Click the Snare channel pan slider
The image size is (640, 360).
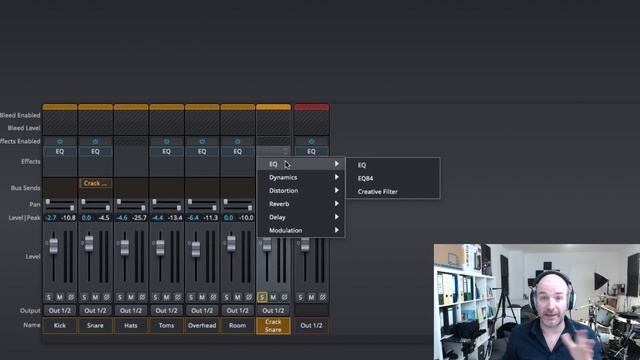[95, 204]
